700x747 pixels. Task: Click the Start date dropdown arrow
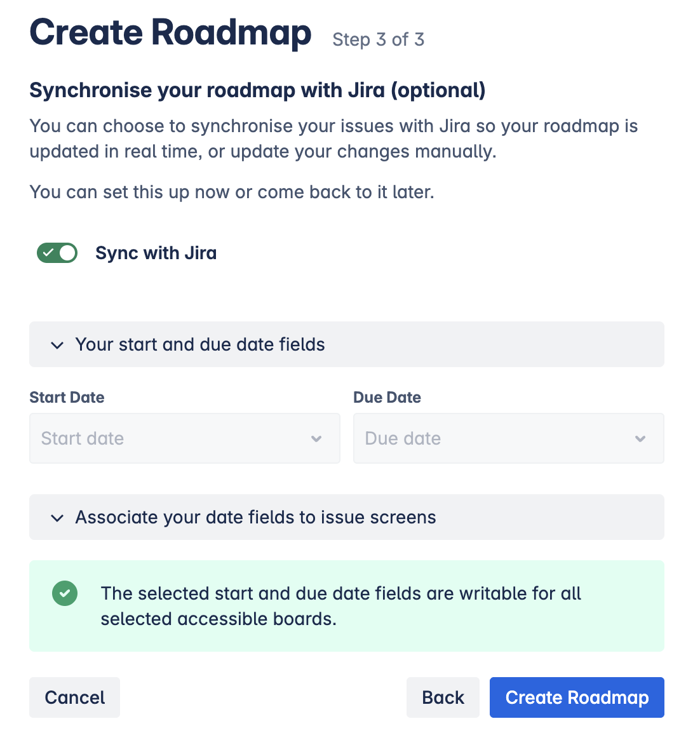tap(316, 439)
